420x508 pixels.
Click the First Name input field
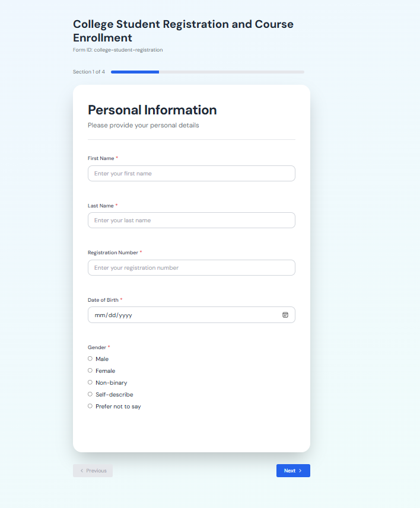[191, 173]
